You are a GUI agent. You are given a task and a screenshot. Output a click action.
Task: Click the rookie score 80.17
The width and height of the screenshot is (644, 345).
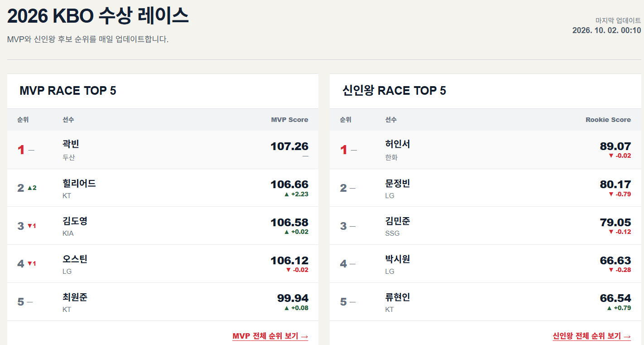coord(615,185)
